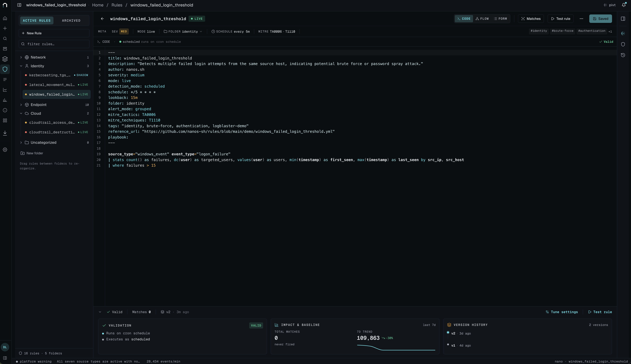Image resolution: width=631 pixels, height=364 pixels.
Task: Click the back arrow beside rule title
Action: pyautogui.click(x=102, y=19)
